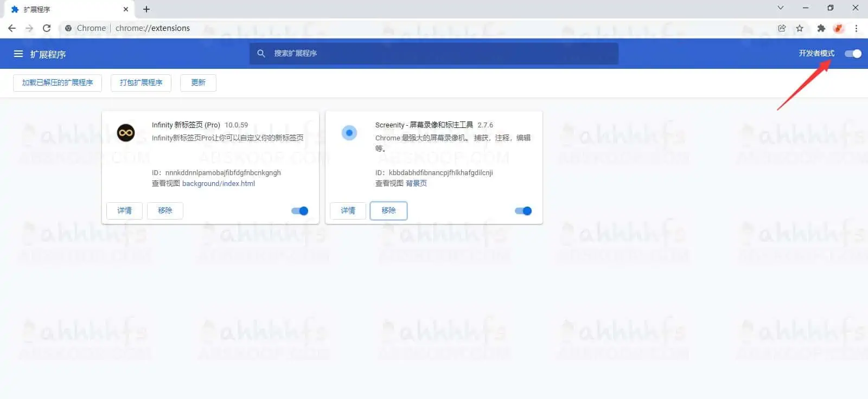Click 移除 for the Screenity extension
The image size is (868, 399).
388,211
